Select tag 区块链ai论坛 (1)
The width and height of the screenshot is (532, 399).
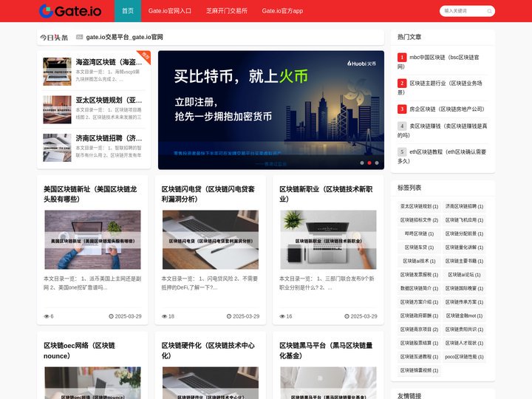point(464,275)
